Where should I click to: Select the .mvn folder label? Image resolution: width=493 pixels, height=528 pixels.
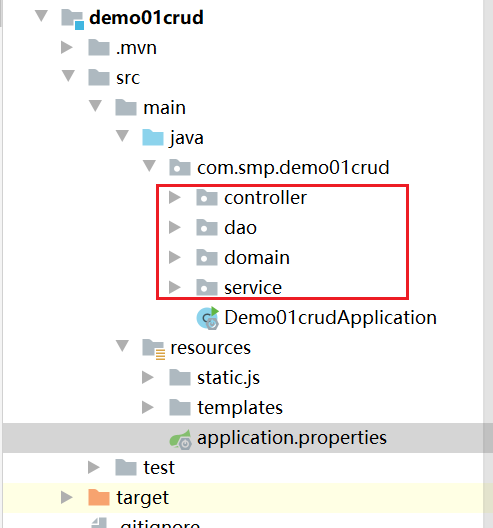coord(136,48)
